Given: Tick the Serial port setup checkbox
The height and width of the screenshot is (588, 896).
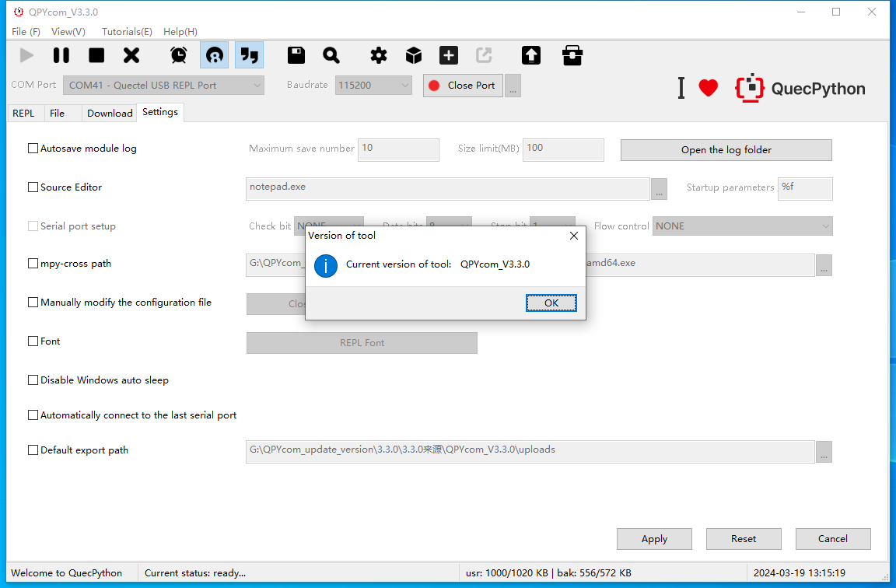Looking at the screenshot, I should tap(33, 226).
